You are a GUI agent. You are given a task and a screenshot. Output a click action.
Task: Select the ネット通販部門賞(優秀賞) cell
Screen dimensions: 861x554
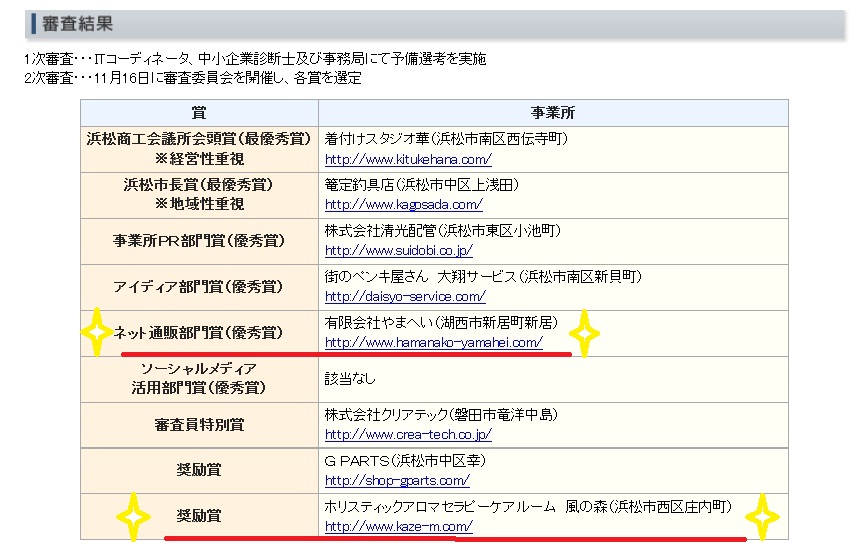point(199,333)
